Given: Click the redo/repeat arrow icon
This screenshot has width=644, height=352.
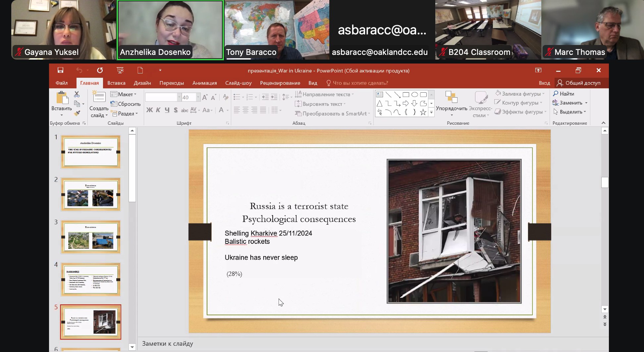Looking at the screenshot, I should (x=100, y=70).
